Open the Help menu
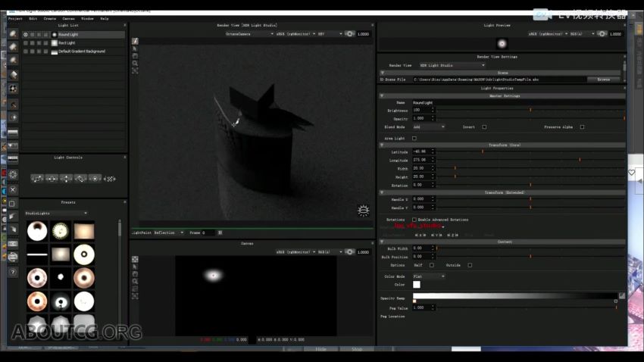Viewport: 644px width, 362px height. point(105,19)
